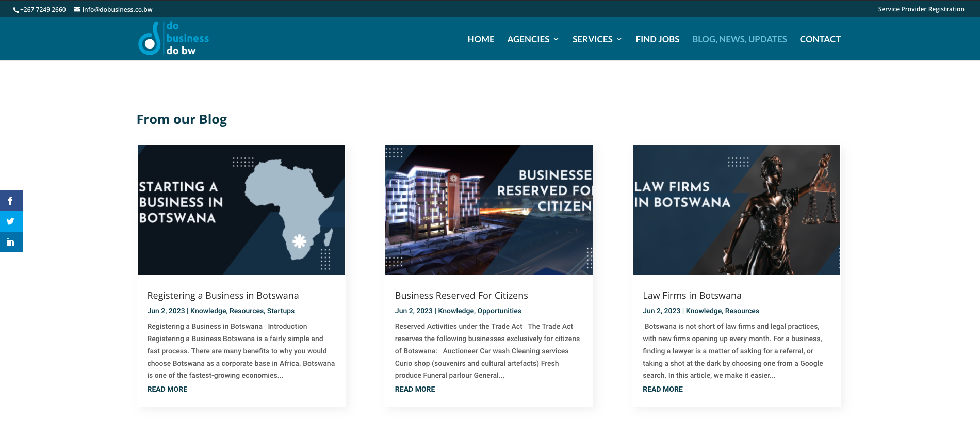
Task: Go to Home menu item
Action: click(x=481, y=39)
